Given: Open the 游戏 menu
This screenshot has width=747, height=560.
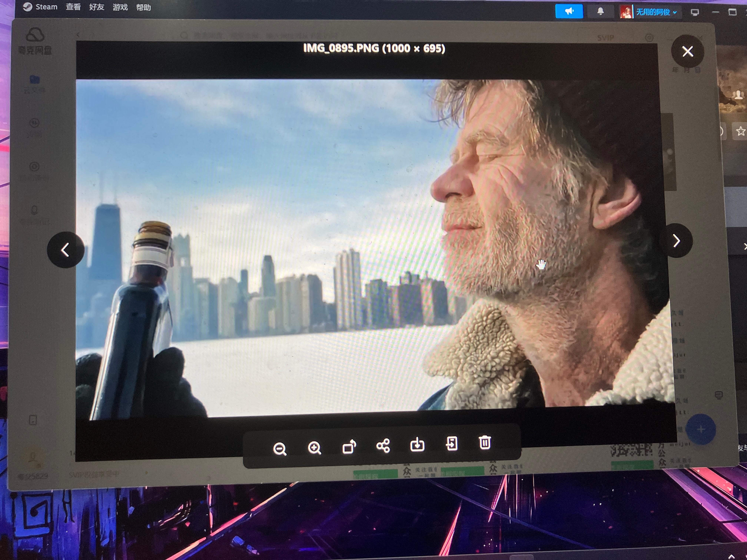Looking at the screenshot, I should point(120,7).
